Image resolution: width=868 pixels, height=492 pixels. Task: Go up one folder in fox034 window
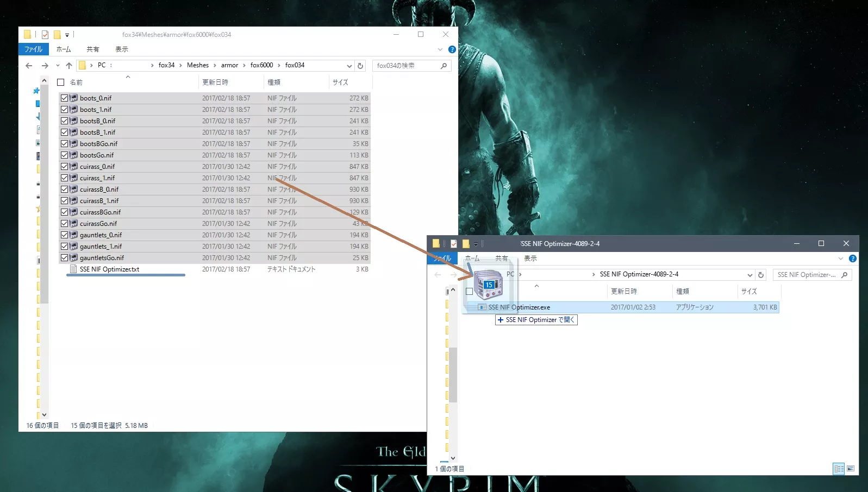tap(69, 66)
